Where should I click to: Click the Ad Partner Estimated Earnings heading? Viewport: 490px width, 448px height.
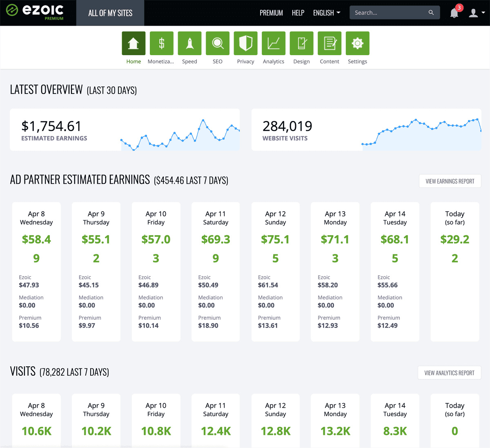[119, 180]
